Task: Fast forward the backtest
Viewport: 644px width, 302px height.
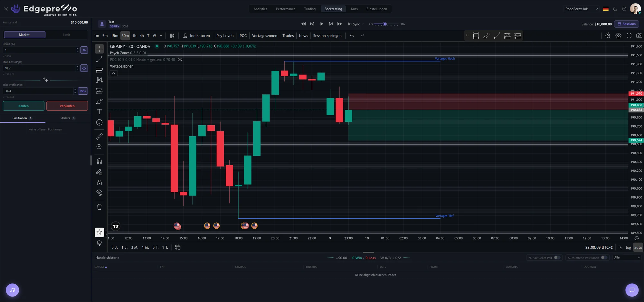Action: tap(339, 24)
